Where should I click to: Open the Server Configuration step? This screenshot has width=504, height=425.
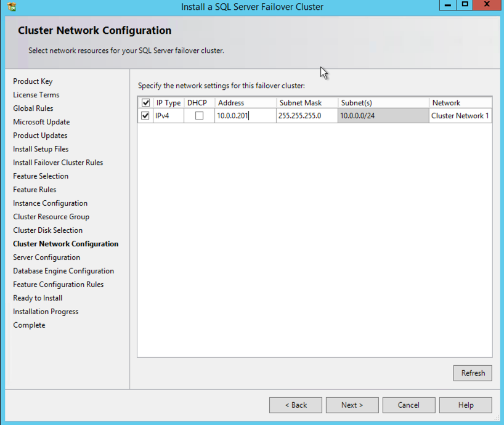click(x=46, y=257)
